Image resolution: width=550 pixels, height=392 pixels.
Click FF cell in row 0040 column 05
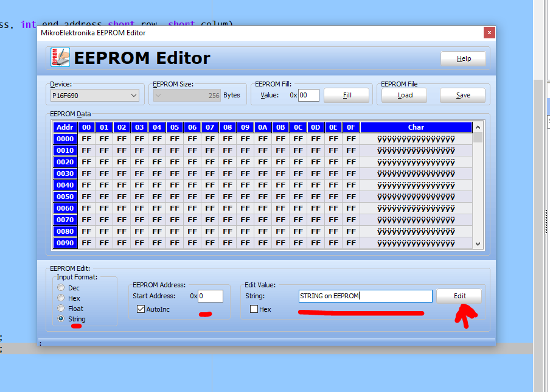(175, 185)
